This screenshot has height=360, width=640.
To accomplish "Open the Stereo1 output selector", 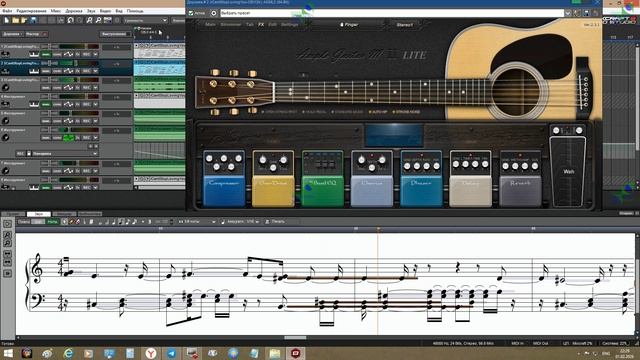I will point(404,25).
